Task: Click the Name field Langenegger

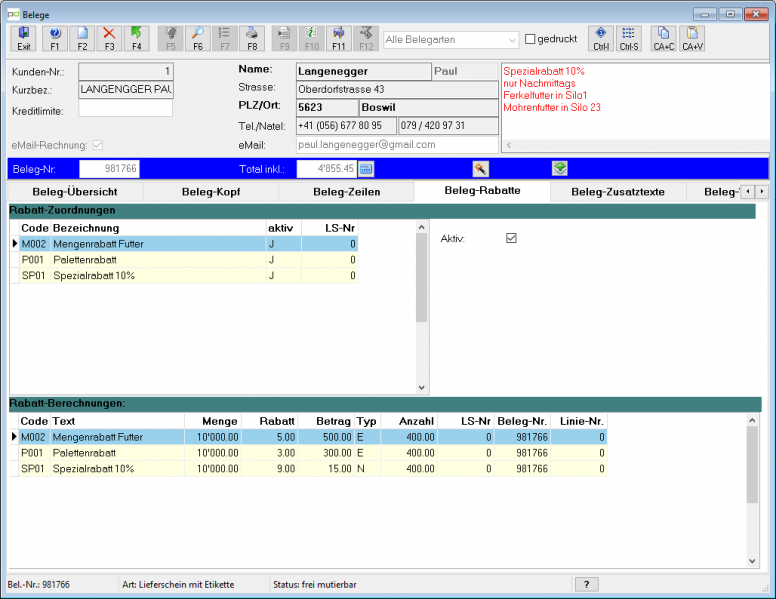Action: click(x=364, y=71)
